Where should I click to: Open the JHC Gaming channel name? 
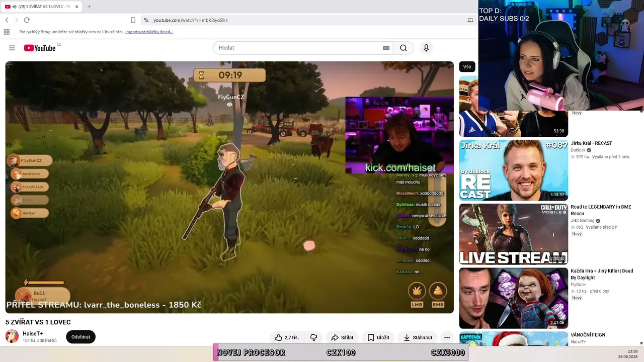tap(582, 220)
